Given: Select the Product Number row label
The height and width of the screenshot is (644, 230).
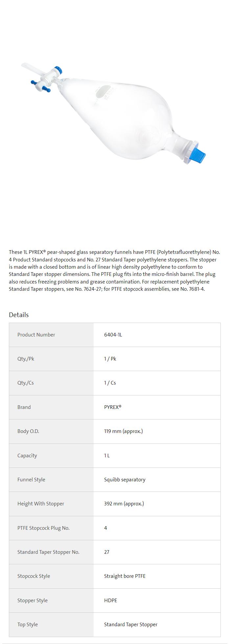Looking at the screenshot, I should pos(36,335).
